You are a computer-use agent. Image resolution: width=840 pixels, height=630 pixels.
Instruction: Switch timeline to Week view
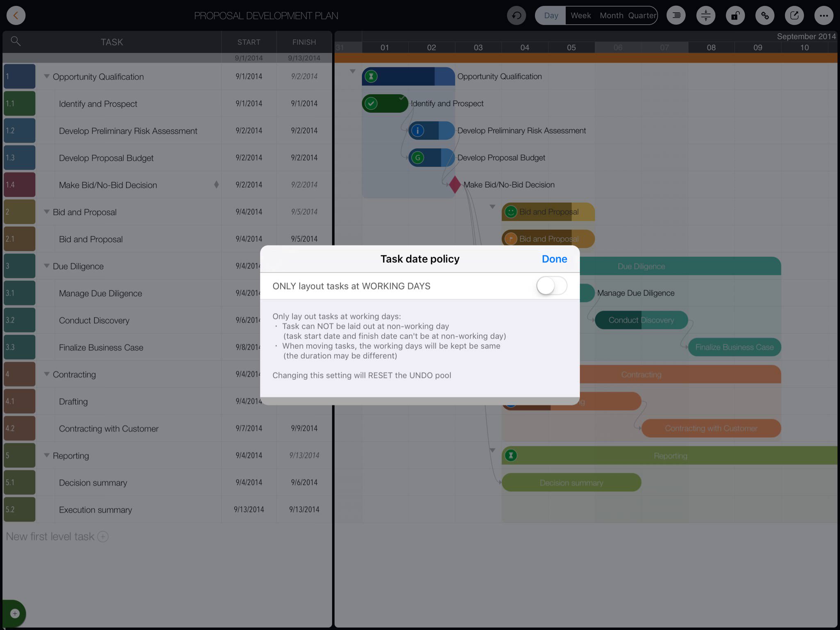tap(580, 16)
